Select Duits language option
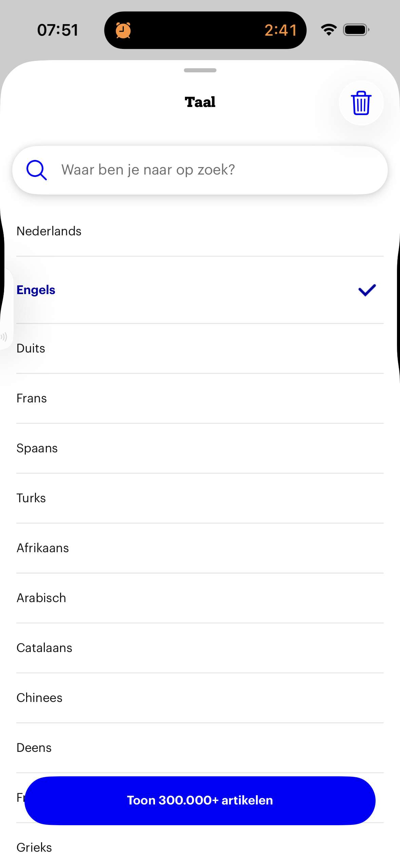 point(31,348)
